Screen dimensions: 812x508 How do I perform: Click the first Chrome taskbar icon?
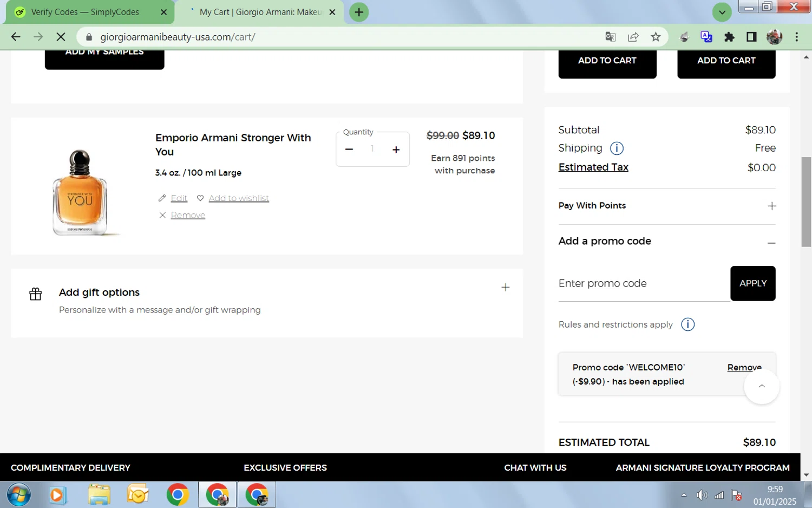(x=178, y=495)
